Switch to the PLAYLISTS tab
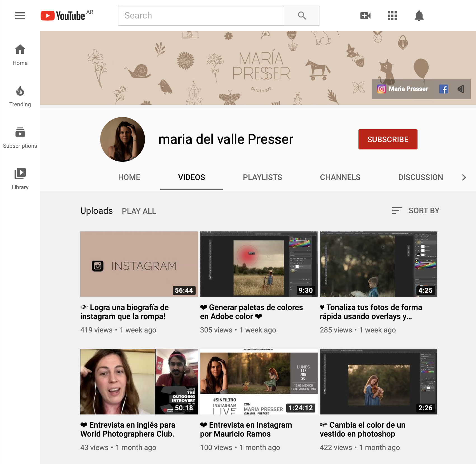 coord(262,177)
